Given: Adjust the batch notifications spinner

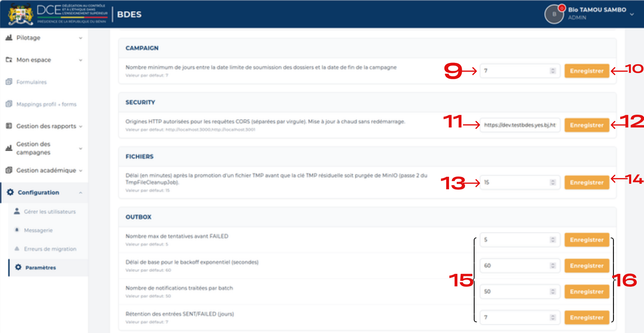Looking at the screenshot, I should 552,292.
